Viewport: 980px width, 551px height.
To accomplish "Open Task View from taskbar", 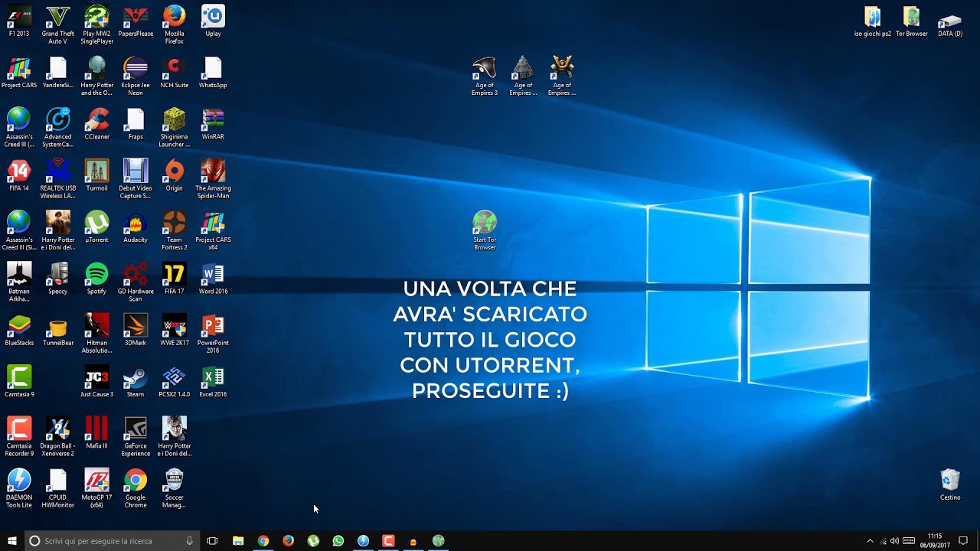I will tap(212, 541).
